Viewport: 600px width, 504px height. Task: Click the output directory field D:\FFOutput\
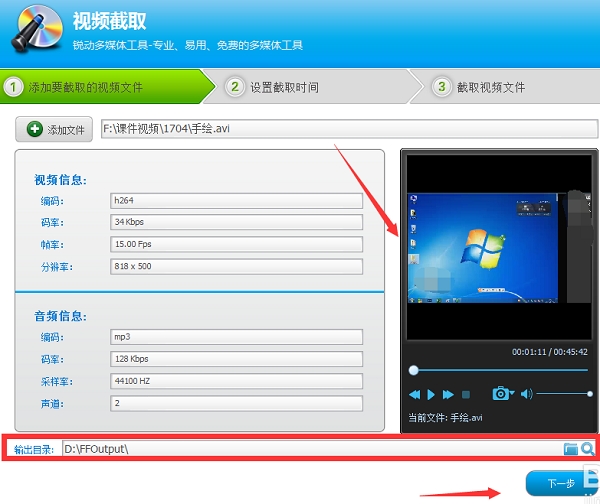(x=312, y=449)
